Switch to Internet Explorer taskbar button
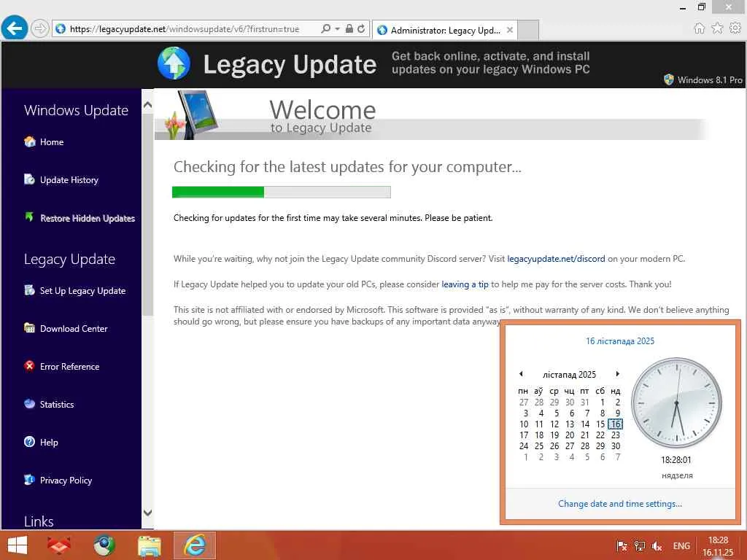Image resolution: width=747 pixels, height=560 pixels. tap(195, 545)
